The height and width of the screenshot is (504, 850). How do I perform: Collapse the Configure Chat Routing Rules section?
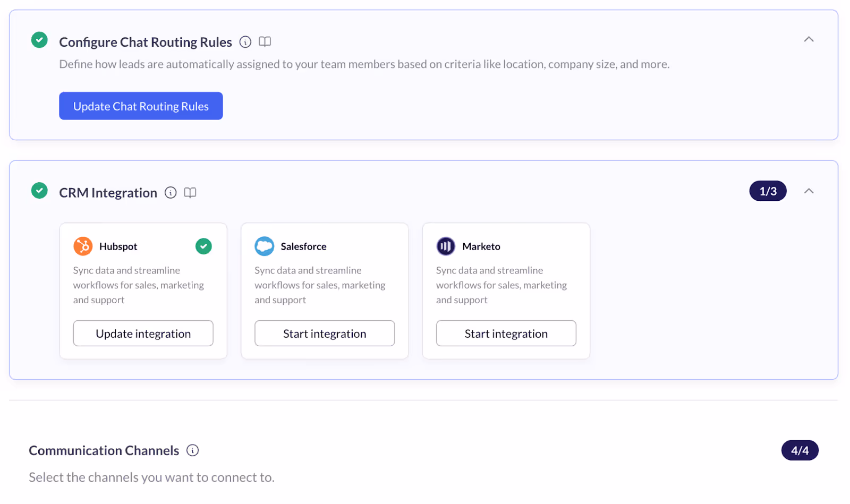coord(809,39)
